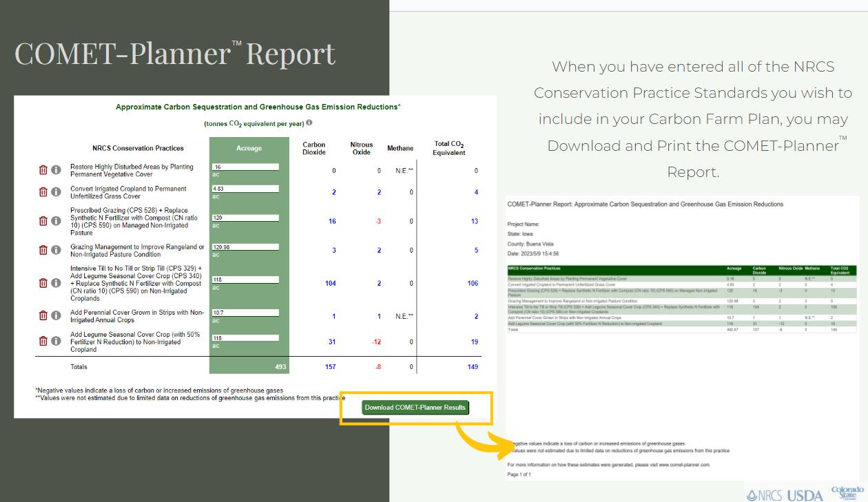Click total CO2 equivalent value 13
Image resolution: width=868 pixels, height=502 pixels.
pos(474,221)
